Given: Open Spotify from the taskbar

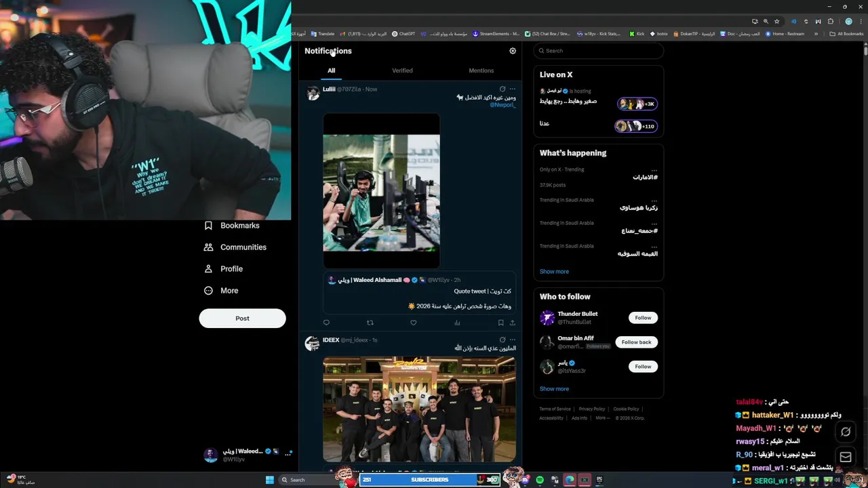Looking at the screenshot, I should click(x=540, y=480).
